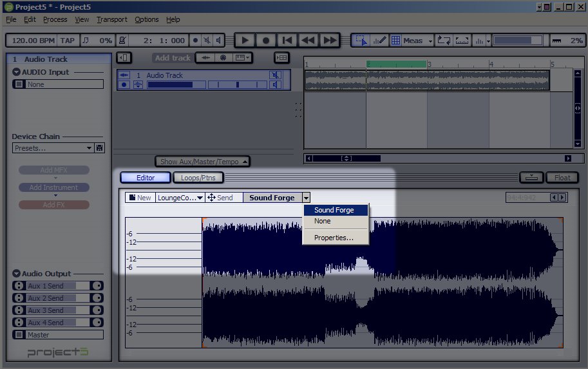
Task: Adjust the Audio Track pan slider
Action: click(238, 85)
